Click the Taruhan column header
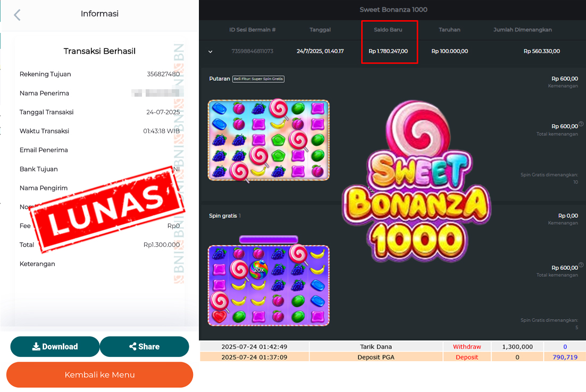 click(x=449, y=30)
